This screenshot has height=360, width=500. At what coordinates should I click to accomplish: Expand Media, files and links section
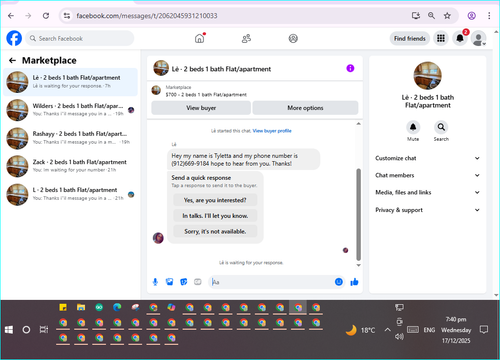coord(428,192)
